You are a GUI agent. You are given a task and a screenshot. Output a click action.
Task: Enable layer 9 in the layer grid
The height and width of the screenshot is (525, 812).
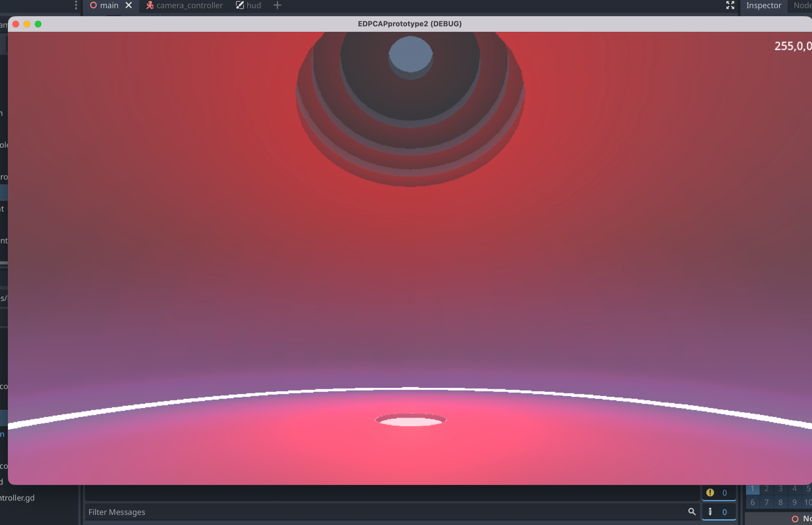[x=794, y=503]
